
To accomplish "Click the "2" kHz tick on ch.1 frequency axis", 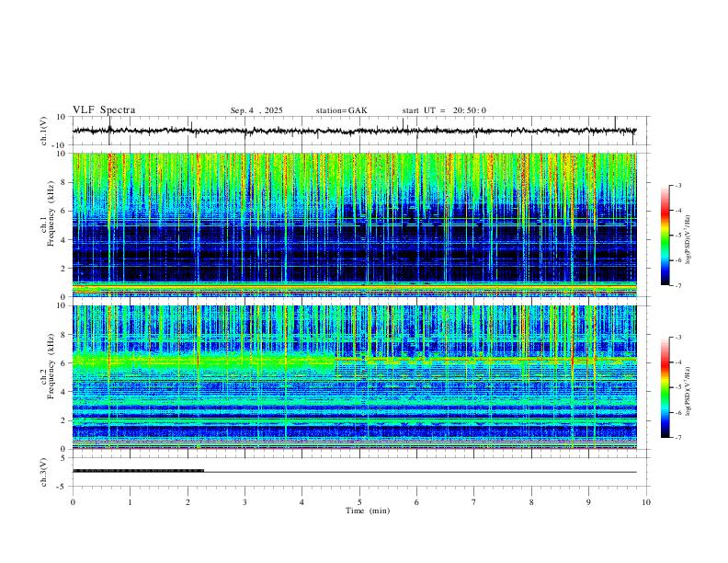I will tap(63, 268).
